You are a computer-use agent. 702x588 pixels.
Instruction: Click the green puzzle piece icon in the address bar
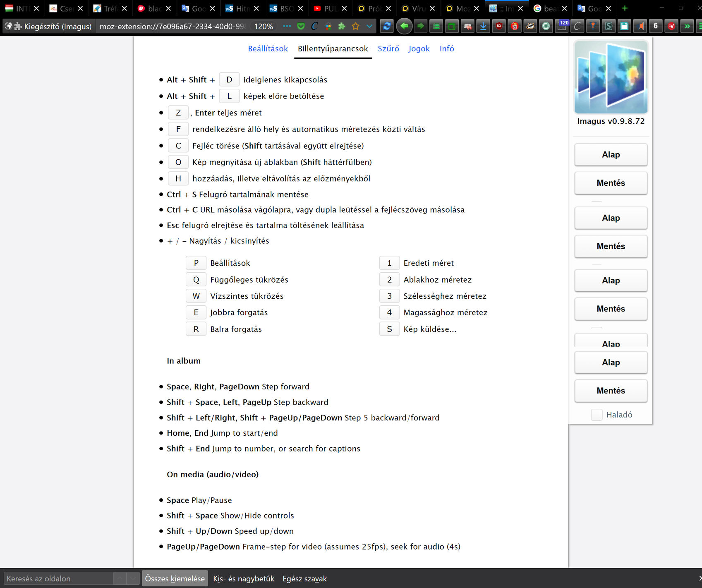click(342, 26)
